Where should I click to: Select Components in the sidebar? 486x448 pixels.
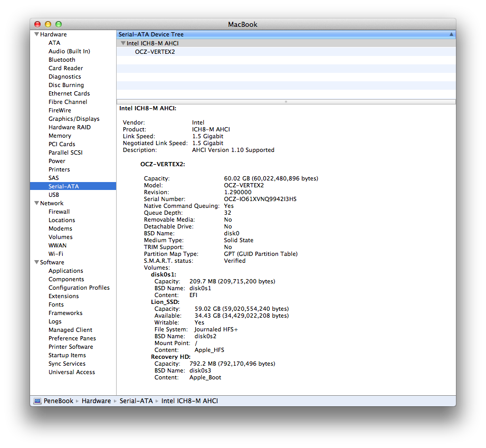point(66,279)
